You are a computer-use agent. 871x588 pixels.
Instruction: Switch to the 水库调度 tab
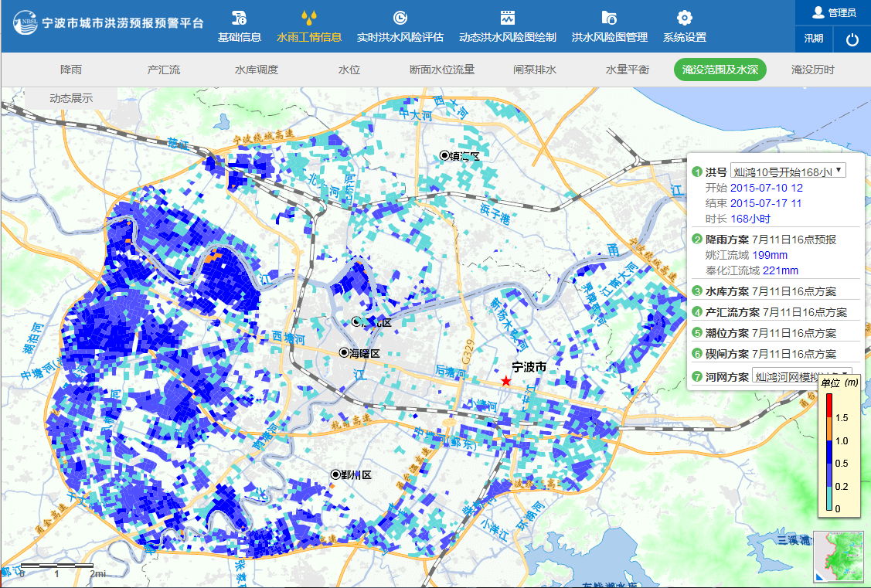[x=257, y=70]
